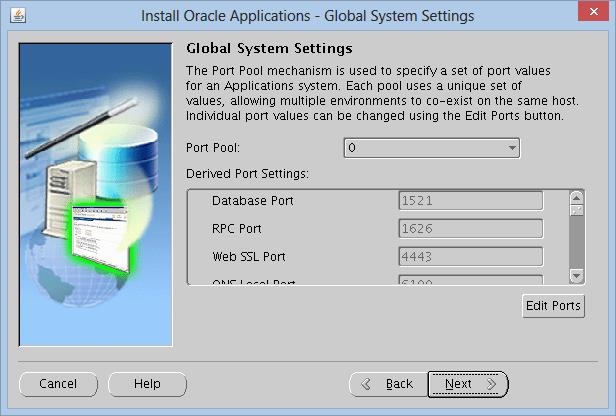The width and height of the screenshot is (616, 416).
Task: Open the Help page
Action: pos(147,384)
